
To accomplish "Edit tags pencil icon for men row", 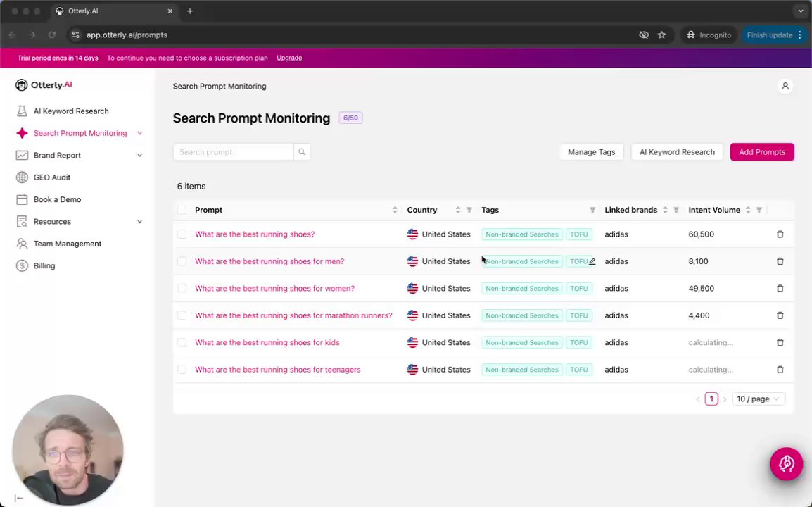I will [x=592, y=261].
